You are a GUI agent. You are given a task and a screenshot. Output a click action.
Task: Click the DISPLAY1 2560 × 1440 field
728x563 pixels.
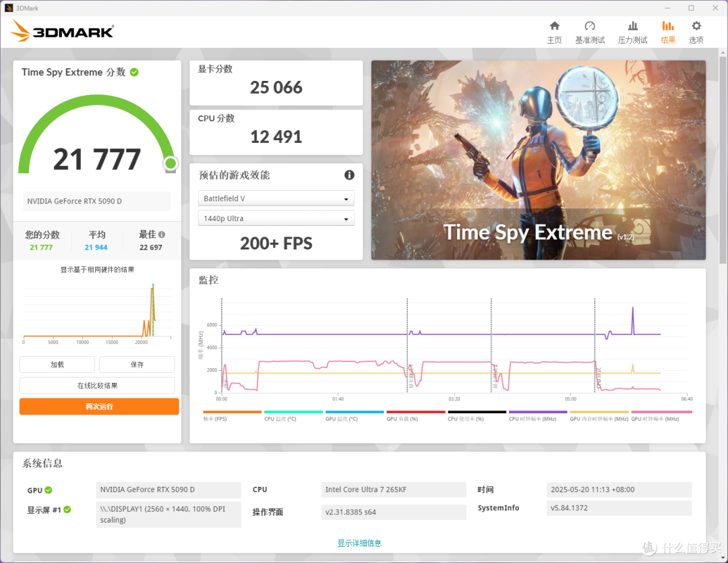click(169, 514)
